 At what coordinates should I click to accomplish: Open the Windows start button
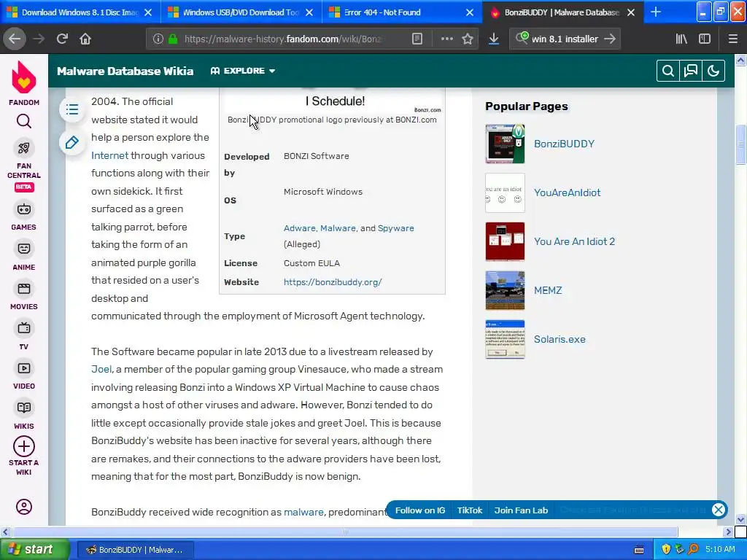34,550
